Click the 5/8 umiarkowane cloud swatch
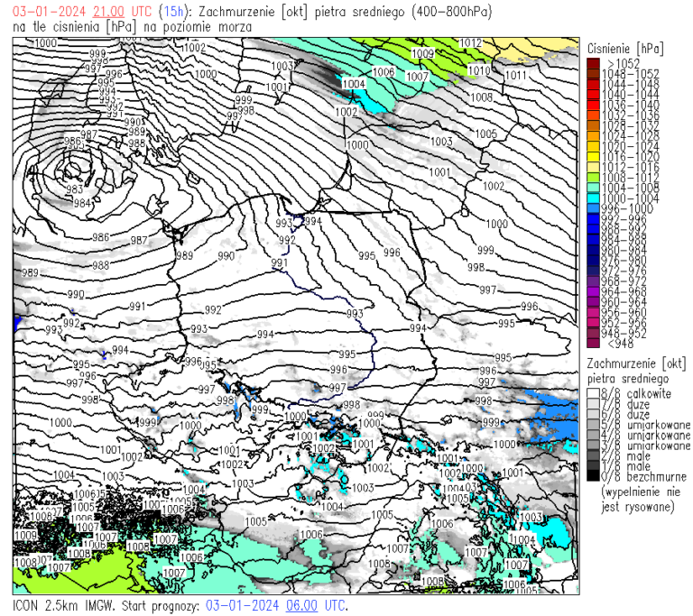693x616 pixels. pos(592,425)
